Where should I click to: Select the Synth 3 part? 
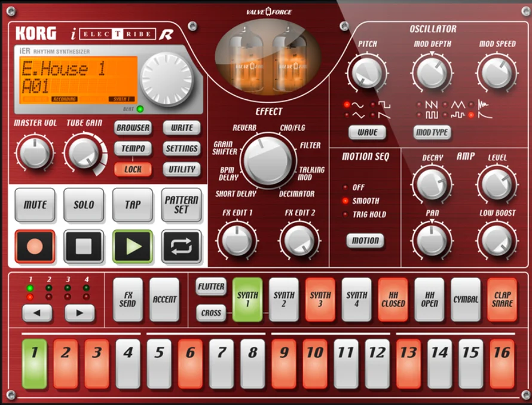tap(320, 300)
